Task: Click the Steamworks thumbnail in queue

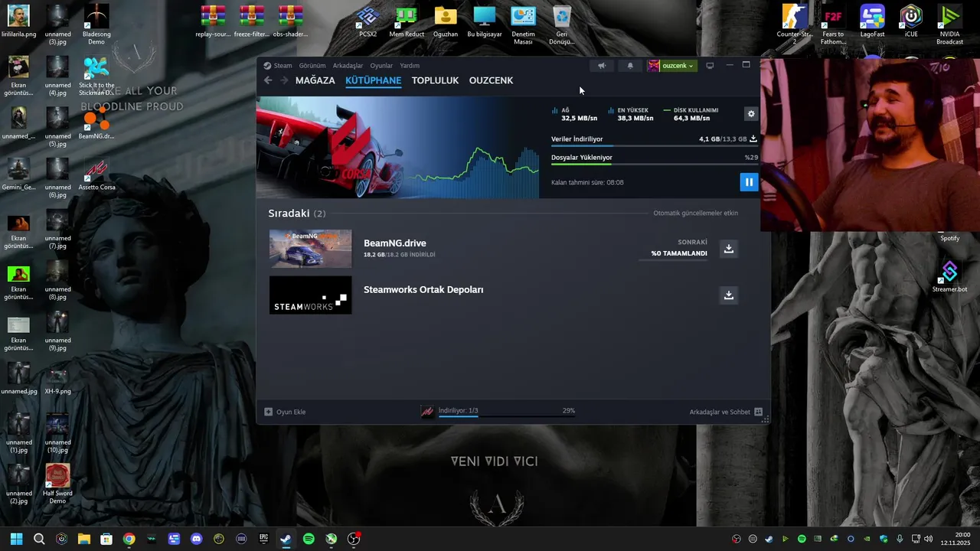Action: [310, 295]
